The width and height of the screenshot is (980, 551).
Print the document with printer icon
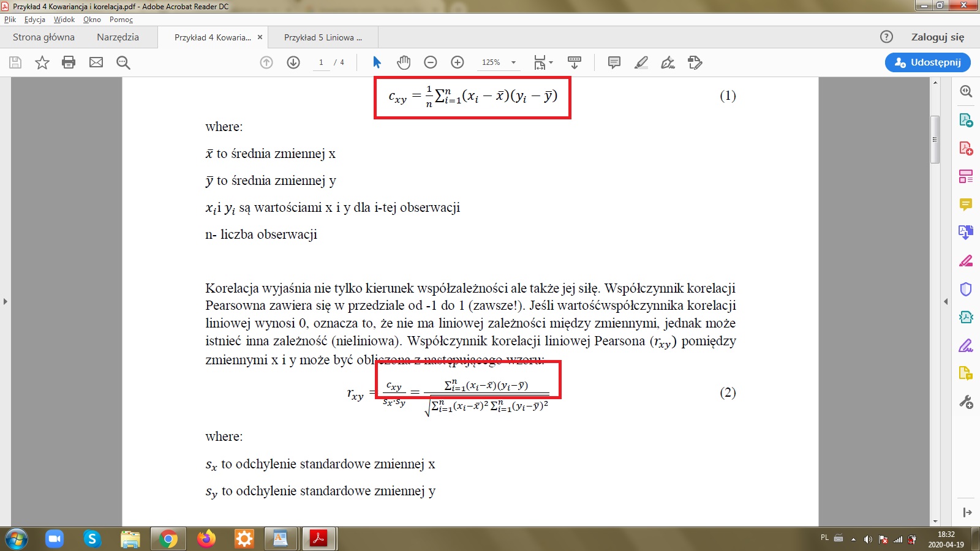(x=69, y=62)
